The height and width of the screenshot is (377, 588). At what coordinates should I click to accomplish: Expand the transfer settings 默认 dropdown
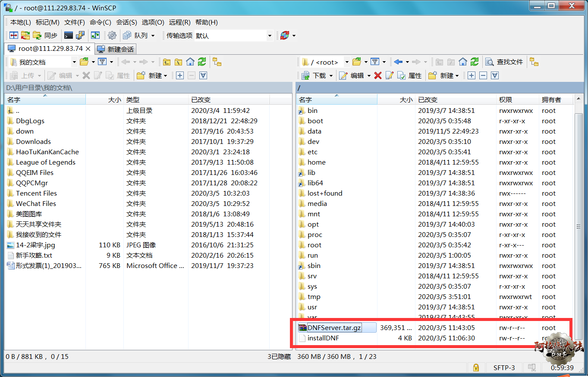tap(270, 36)
